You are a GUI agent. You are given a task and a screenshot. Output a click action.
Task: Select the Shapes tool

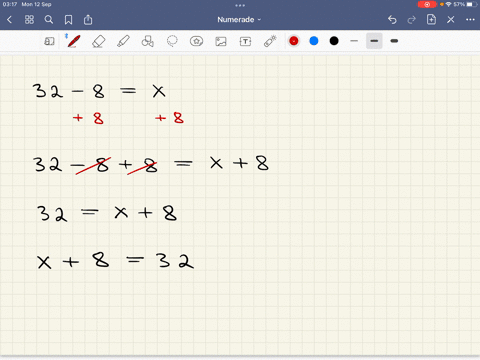pos(148,41)
